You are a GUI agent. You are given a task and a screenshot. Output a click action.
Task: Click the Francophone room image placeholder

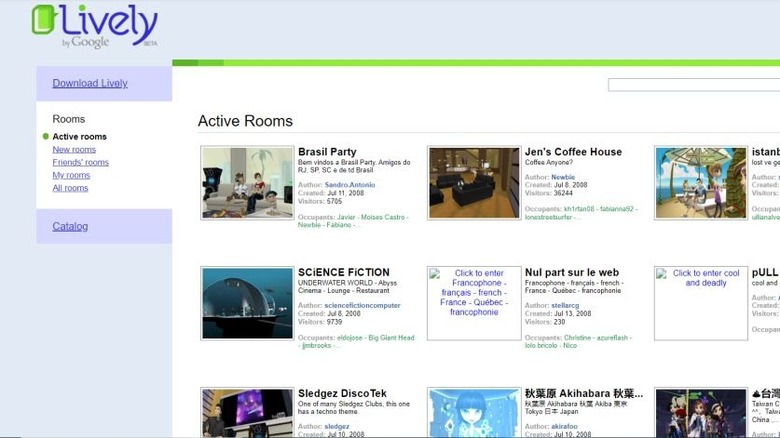click(x=474, y=303)
